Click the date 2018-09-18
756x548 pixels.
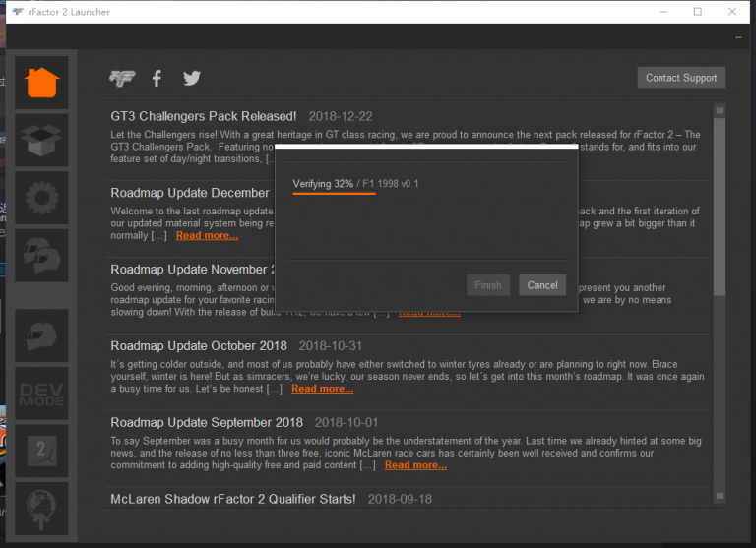(x=400, y=500)
